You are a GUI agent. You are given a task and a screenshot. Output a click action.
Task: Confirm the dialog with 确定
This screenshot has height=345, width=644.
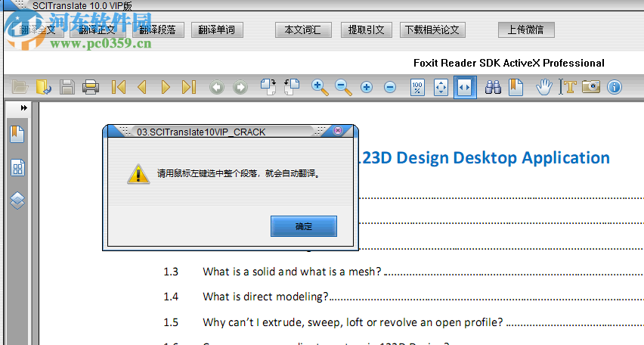point(304,226)
